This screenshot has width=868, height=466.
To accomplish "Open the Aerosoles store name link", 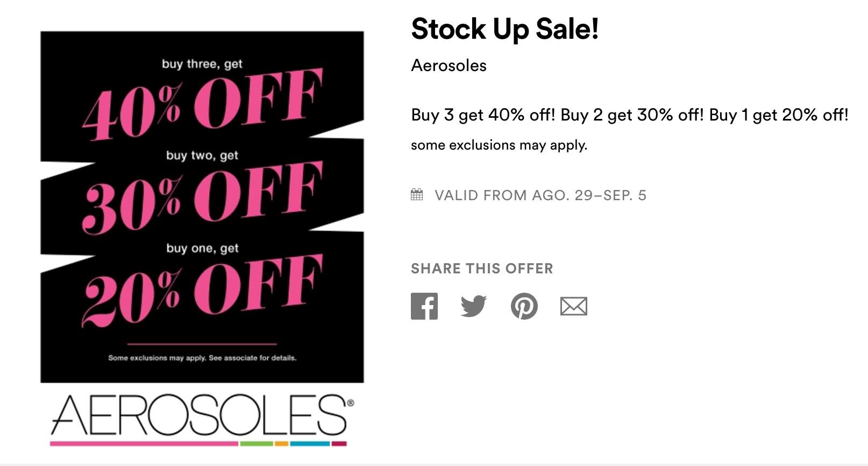I will pyautogui.click(x=449, y=66).
